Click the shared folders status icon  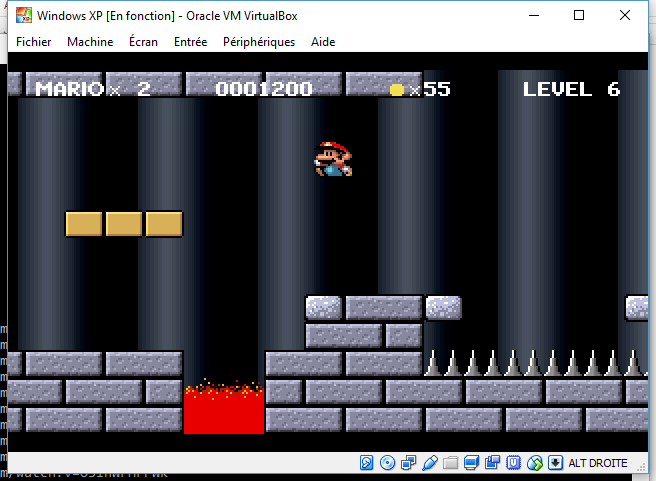pyautogui.click(x=451, y=463)
